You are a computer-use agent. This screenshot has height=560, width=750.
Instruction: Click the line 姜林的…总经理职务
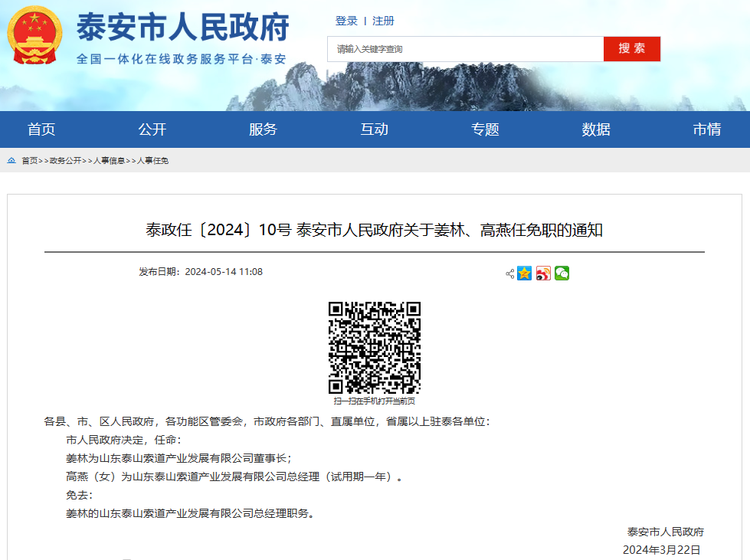(x=190, y=513)
